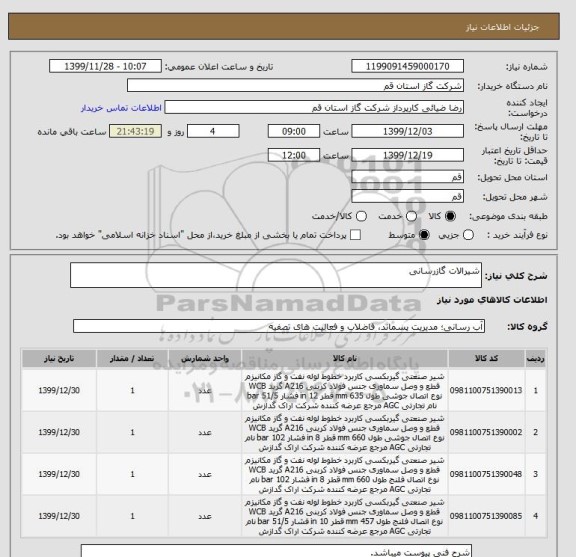Click the unit عدد in row 3
The image size is (576, 557).
pyautogui.click(x=205, y=474)
